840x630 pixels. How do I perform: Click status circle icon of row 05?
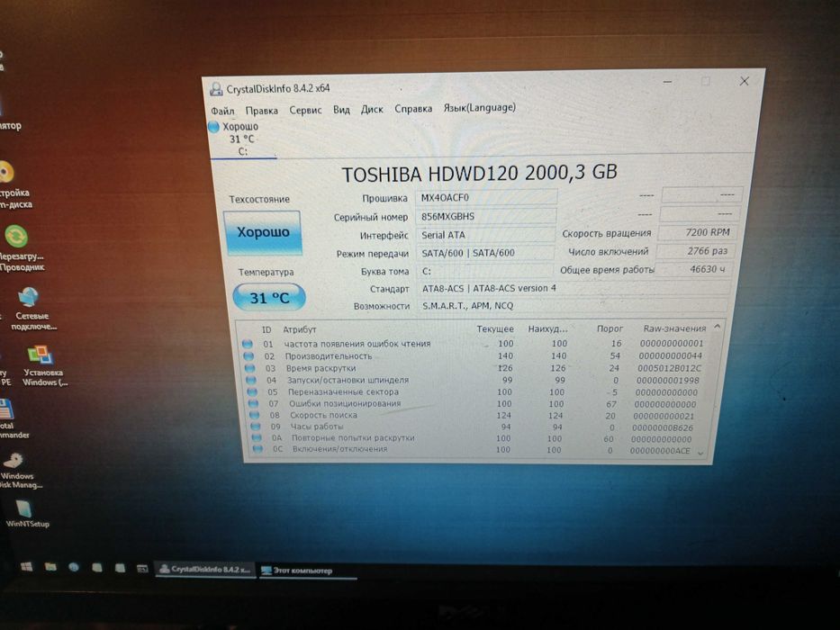tap(252, 392)
